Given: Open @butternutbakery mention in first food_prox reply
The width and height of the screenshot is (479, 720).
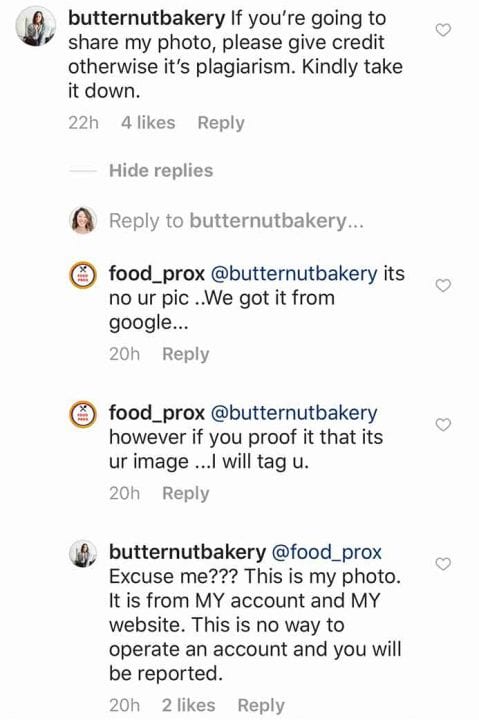Looking at the screenshot, I should pos(294,274).
